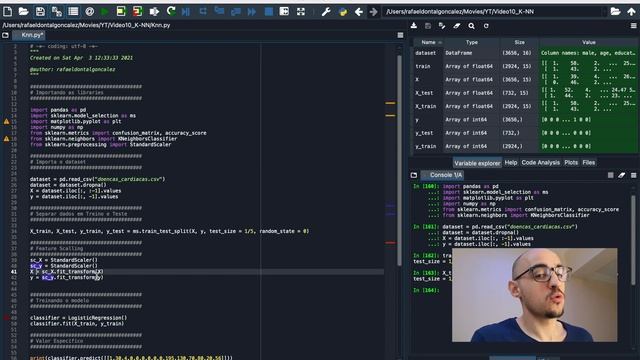
Task: Open console pane options menu
Action: [633, 175]
